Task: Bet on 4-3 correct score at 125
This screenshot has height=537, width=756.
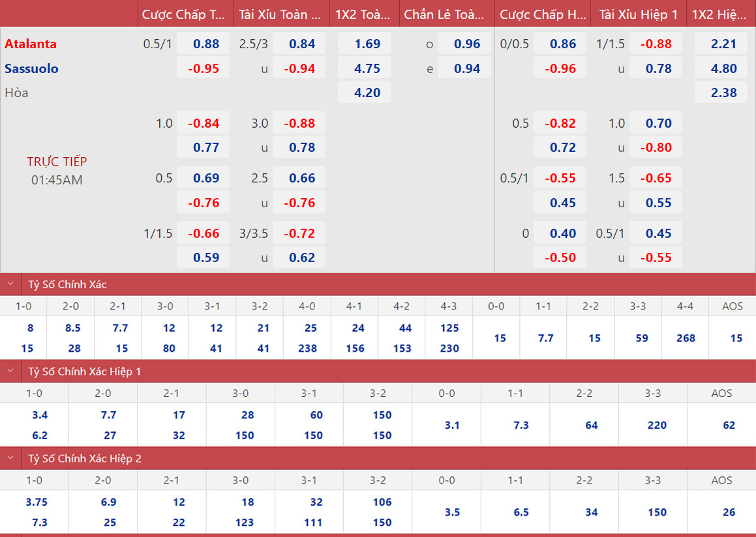Action: click(x=449, y=328)
